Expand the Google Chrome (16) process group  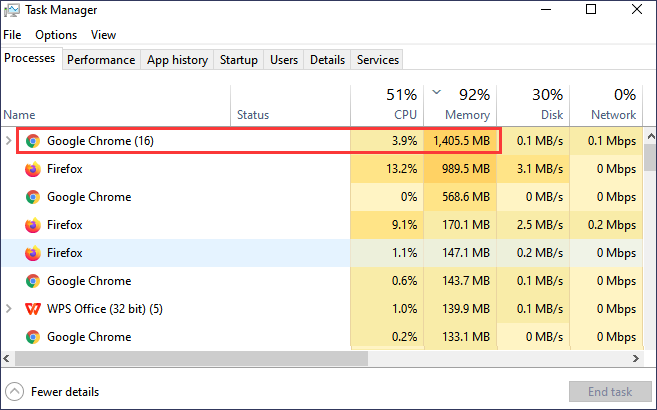click(10, 141)
